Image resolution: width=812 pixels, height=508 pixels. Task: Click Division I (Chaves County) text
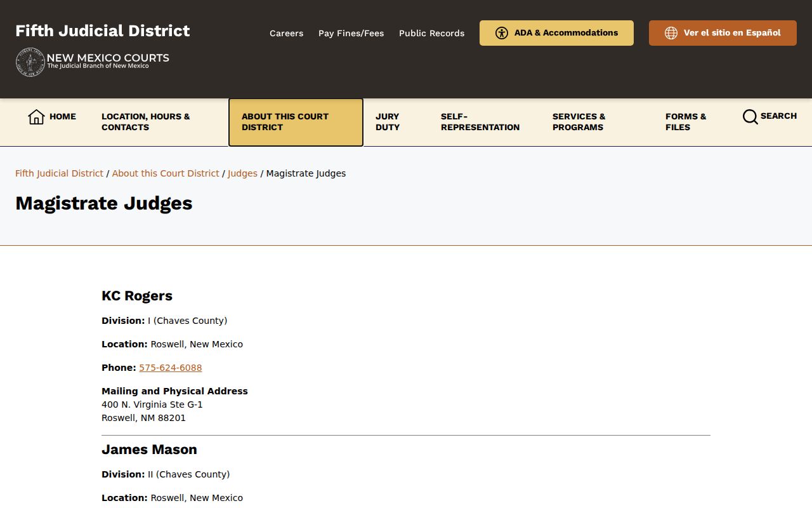click(164, 321)
